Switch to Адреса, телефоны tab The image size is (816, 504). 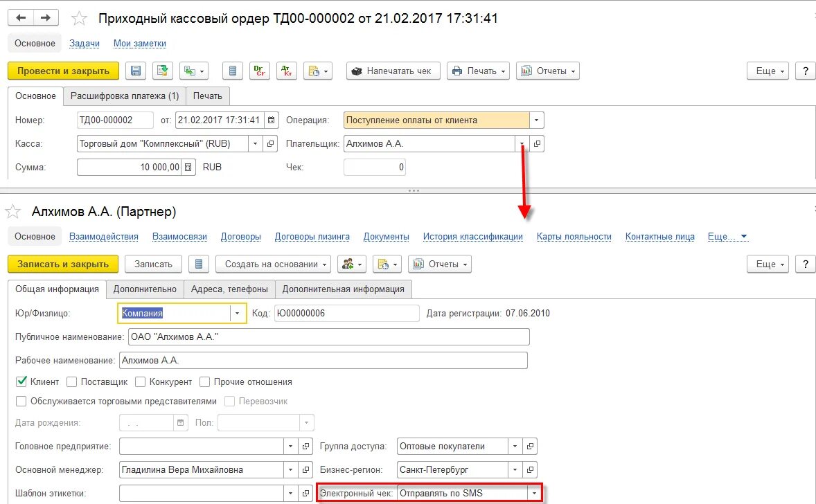coord(229,289)
